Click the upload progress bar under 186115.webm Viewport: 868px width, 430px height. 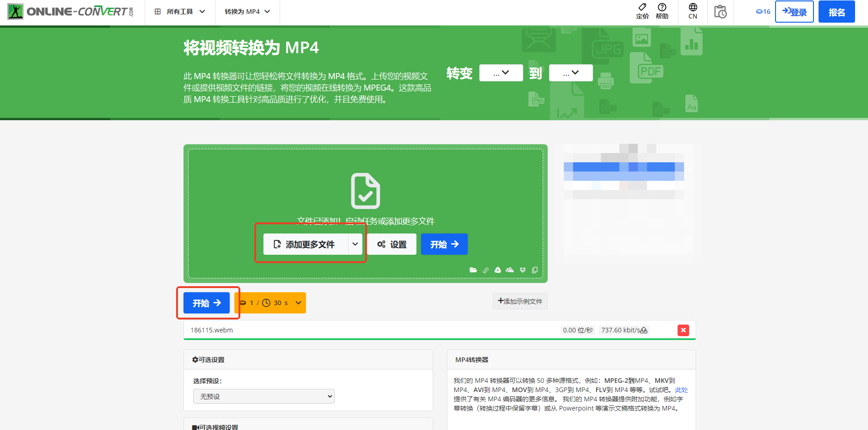pyautogui.click(x=439, y=339)
